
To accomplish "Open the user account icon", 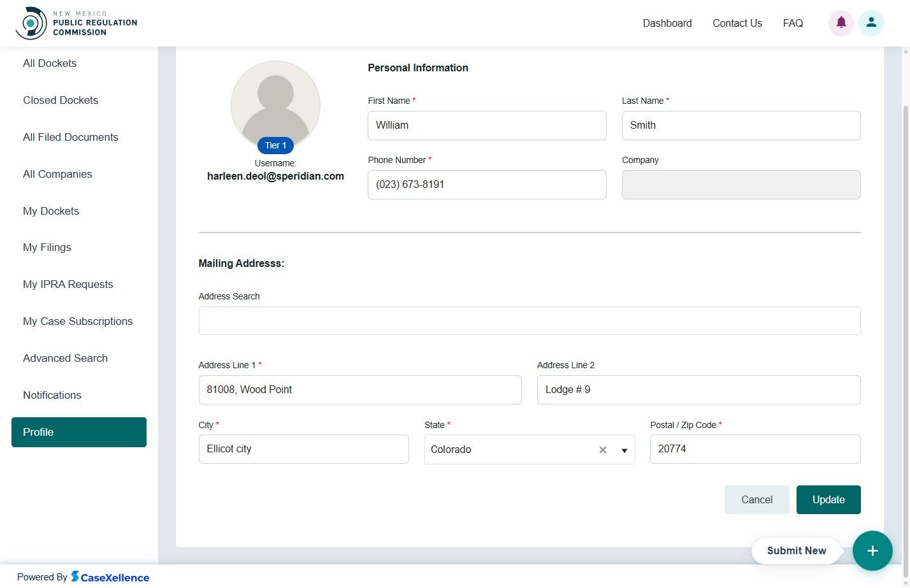I will [871, 23].
